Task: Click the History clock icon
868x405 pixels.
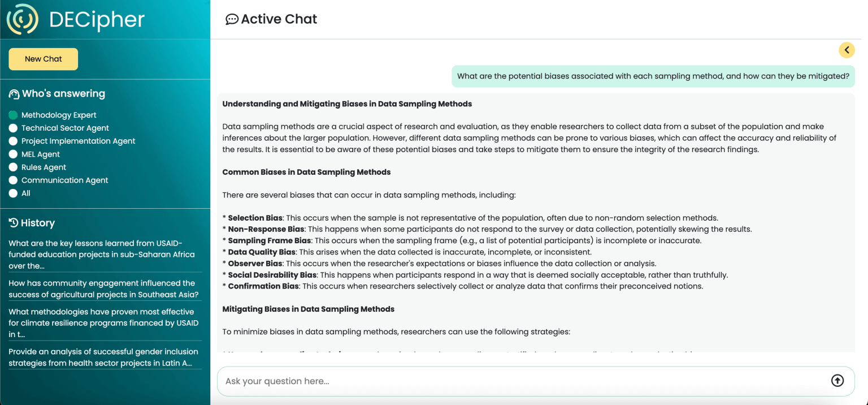Action: (x=14, y=223)
